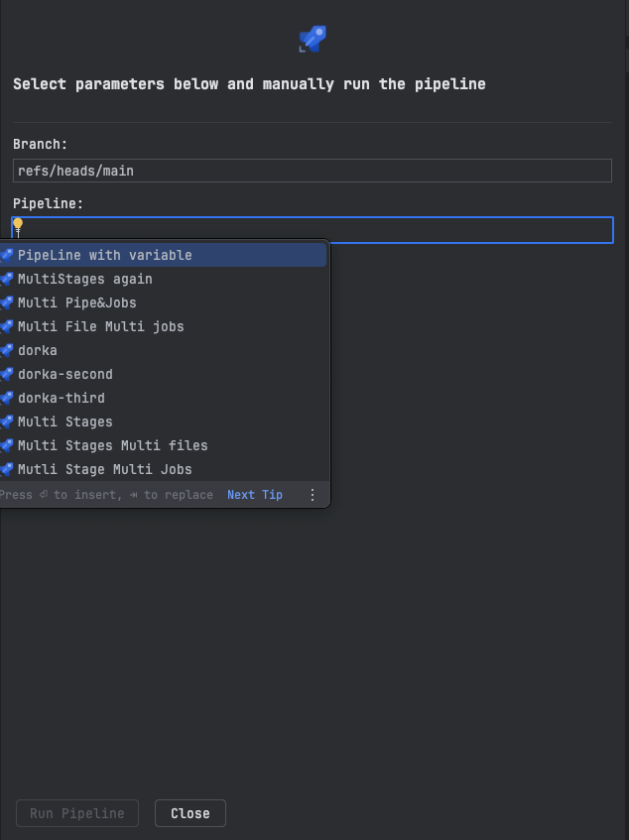Click the Azure Pipelines rocket logo at top
Image resolution: width=629 pixels, height=840 pixels.
[x=313, y=39]
